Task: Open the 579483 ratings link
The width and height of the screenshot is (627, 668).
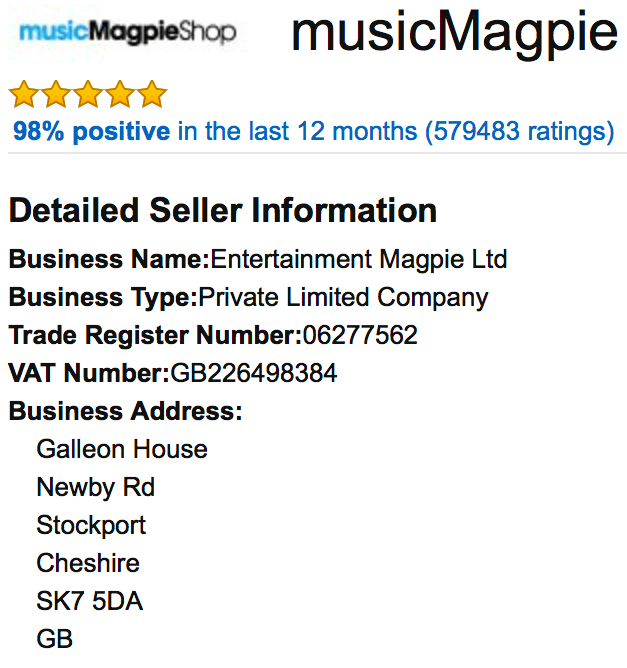Action: pyautogui.click(x=520, y=131)
